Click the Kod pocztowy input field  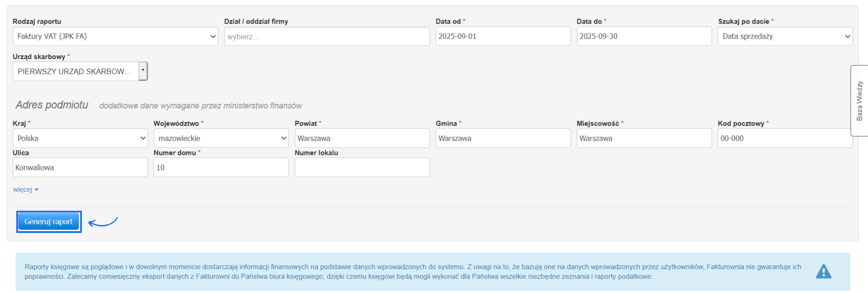[784, 138]
